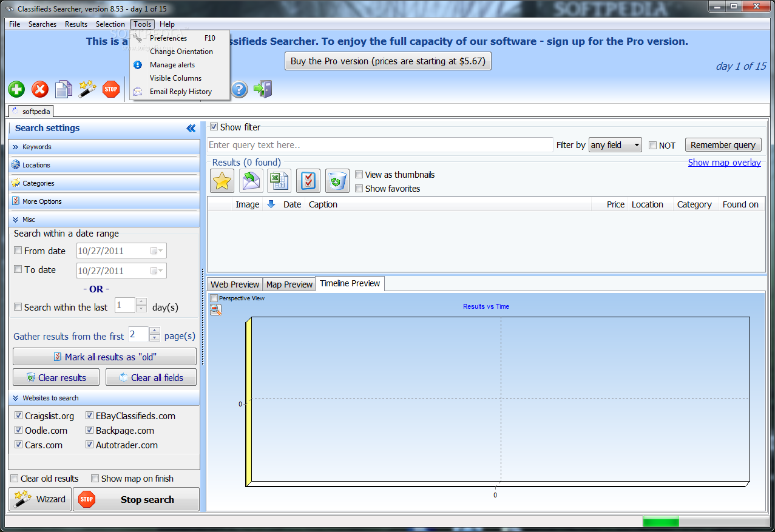Image resolution: width=775 pixels, height=532 pixels.
Task: Collapse the Misc section
Action: pos(104,220)
